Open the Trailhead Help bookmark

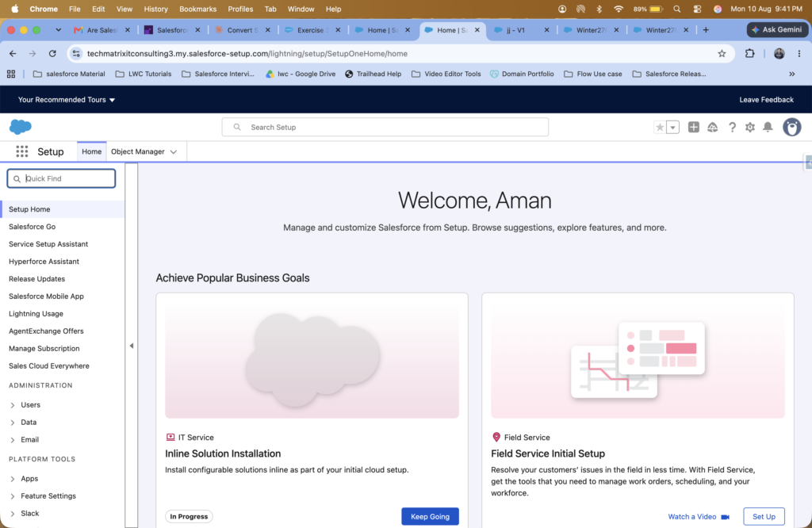pos(373,74)
